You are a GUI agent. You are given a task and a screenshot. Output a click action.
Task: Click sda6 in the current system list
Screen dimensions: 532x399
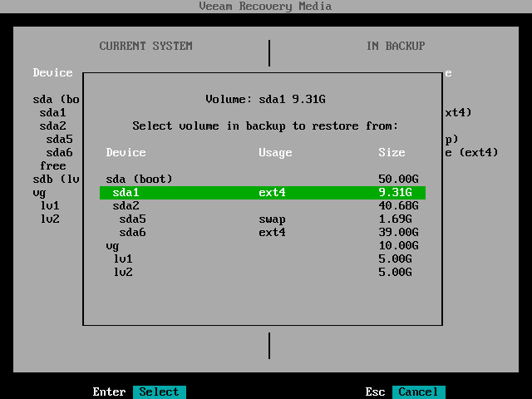click(x=59, y=152)
